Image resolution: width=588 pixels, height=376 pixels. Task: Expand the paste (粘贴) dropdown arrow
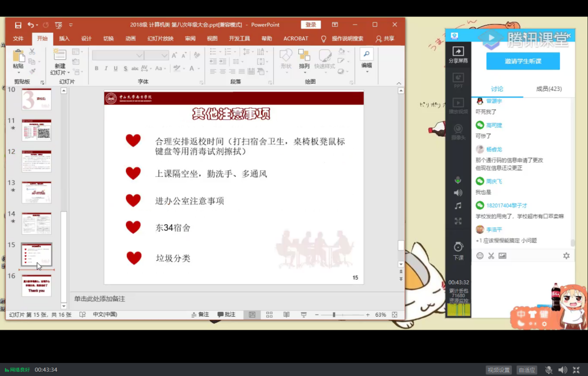coord(19,73)
